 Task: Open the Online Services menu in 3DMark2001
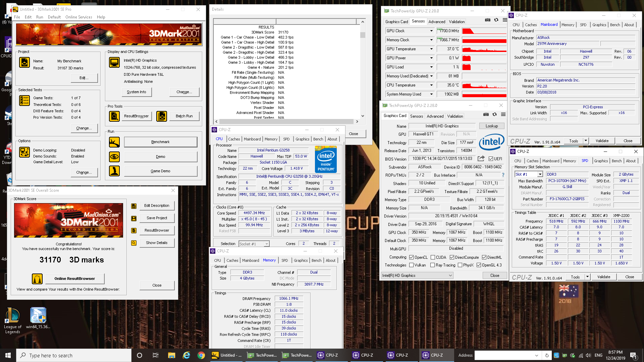pos(79,17)
